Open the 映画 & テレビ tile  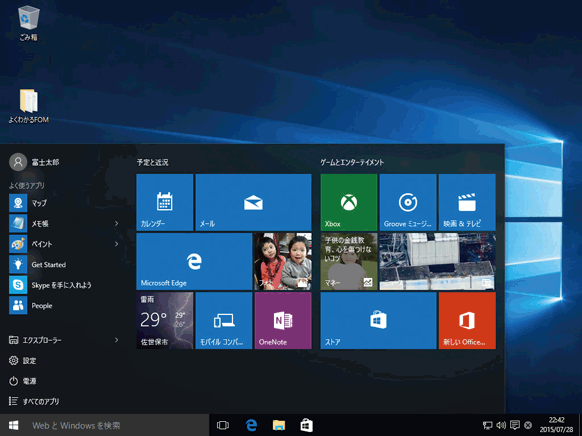[467, 202]
